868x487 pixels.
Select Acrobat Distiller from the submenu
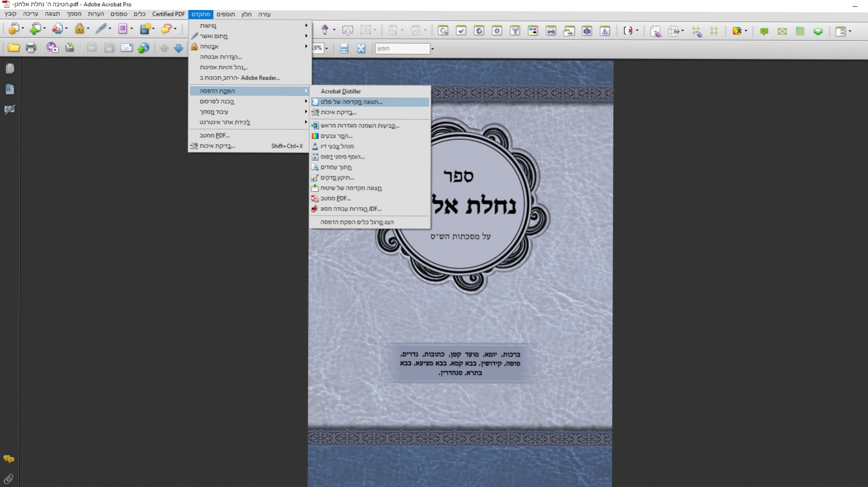click(370, 91)
